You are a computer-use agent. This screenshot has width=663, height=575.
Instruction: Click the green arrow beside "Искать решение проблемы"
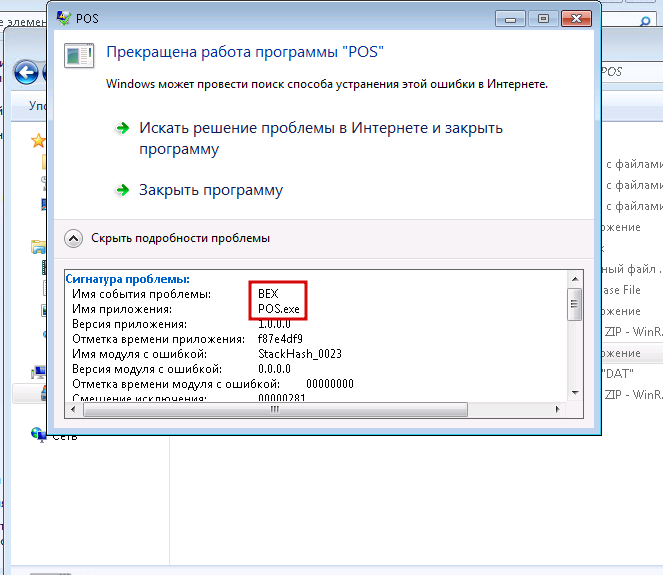pyautogui.click(x=123, y=128)
